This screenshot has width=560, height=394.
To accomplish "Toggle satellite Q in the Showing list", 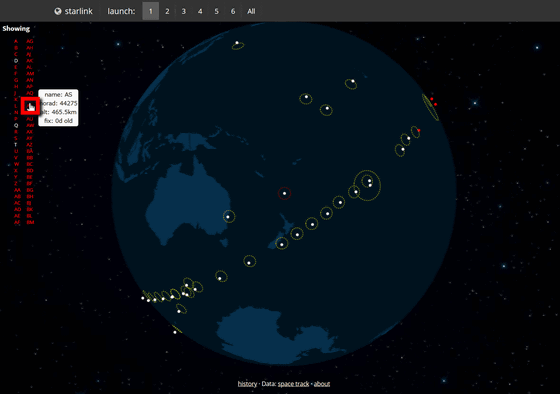I will pyautogui.click(x=16, y=125).
